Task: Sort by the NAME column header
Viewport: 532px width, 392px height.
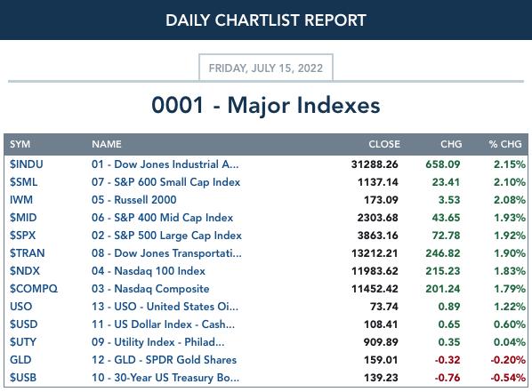Action: (x=106, y=144)
